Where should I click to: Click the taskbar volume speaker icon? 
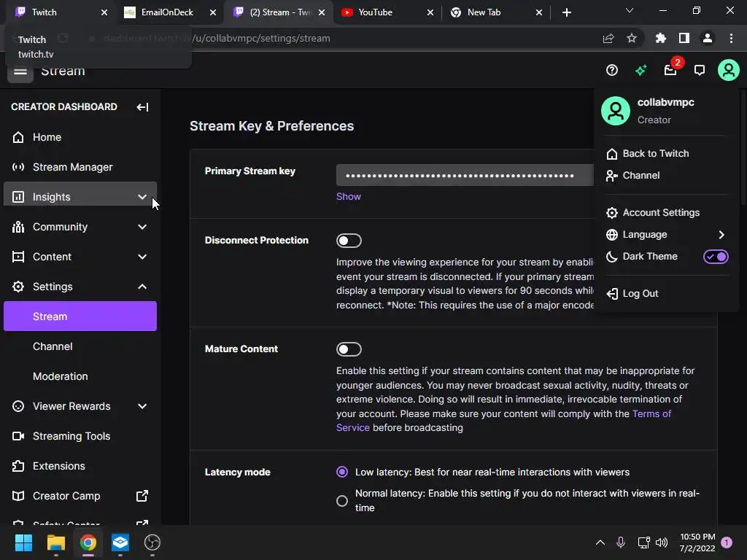click(662, 542)
